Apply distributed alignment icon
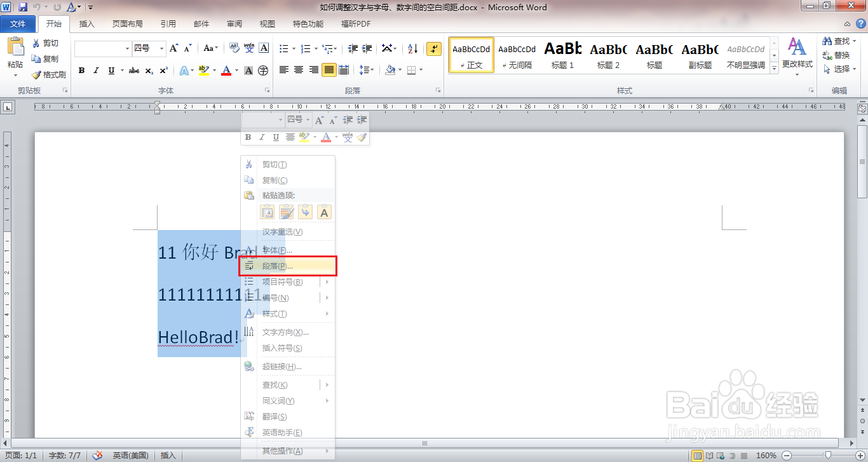Viewport: 868px width, 462px height. pyautogui.click(x=344, y=70)
